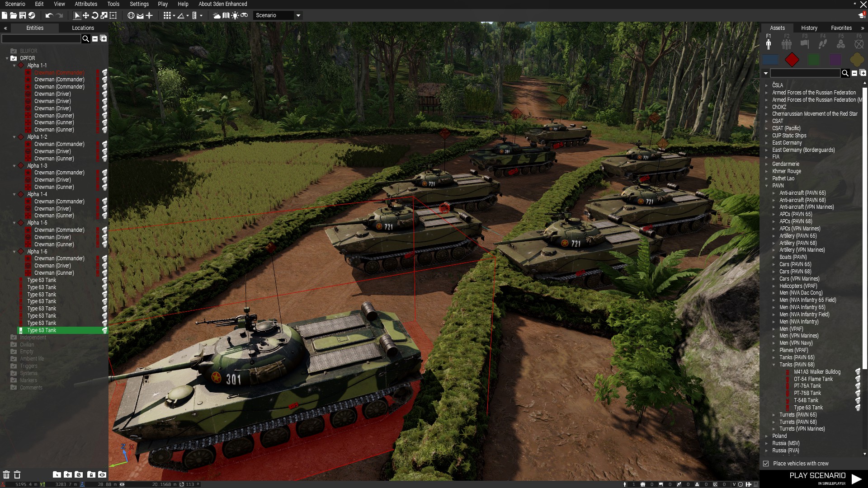Toggle surface snapping icon
This screenshot has height=488, width=868.
pyautogui.click(x=140, y=15)
